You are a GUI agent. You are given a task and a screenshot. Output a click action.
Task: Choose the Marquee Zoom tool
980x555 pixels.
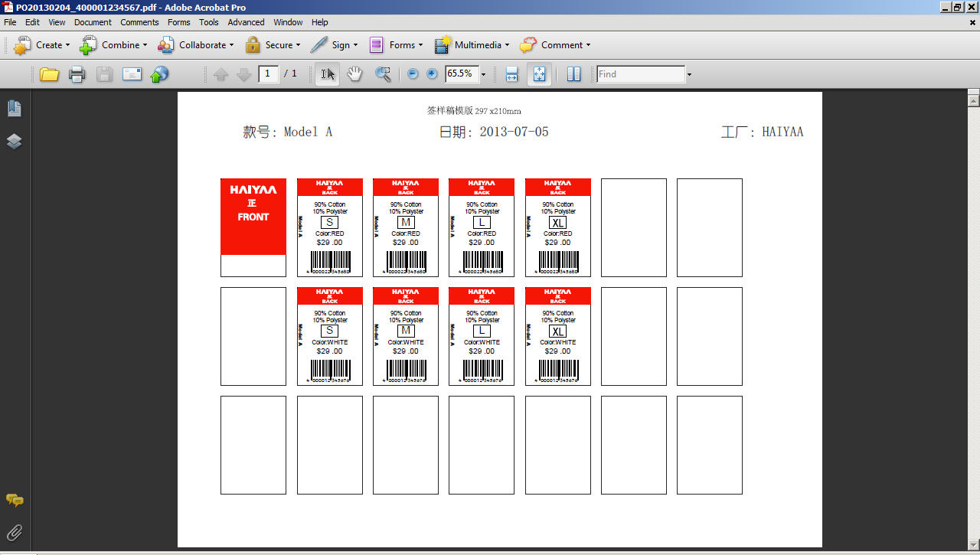[x=383, y=74]
